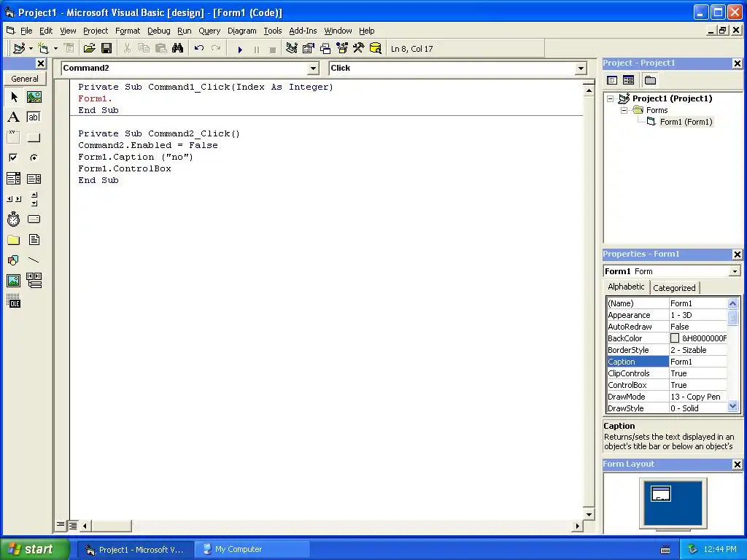Click the Project Explorer toolbar icon
This screenshot has height=560, width=747.
pyautogui.click(x=292, y=48)
